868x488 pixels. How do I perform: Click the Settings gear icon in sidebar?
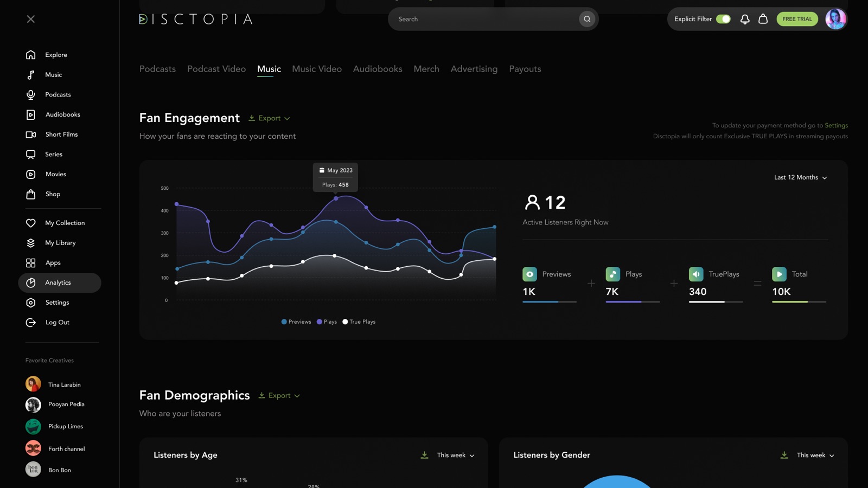(31, 303)
